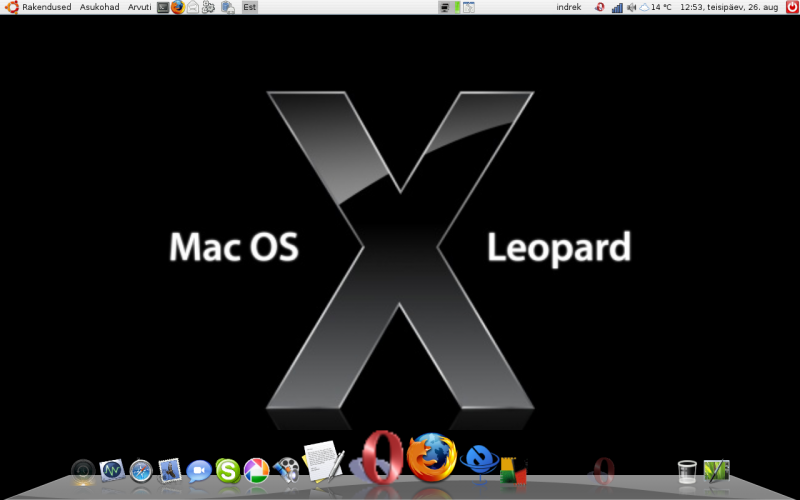Launch Firefox from the top panel
The width and height of the screenshot is (800, 500).
(178, 7)
